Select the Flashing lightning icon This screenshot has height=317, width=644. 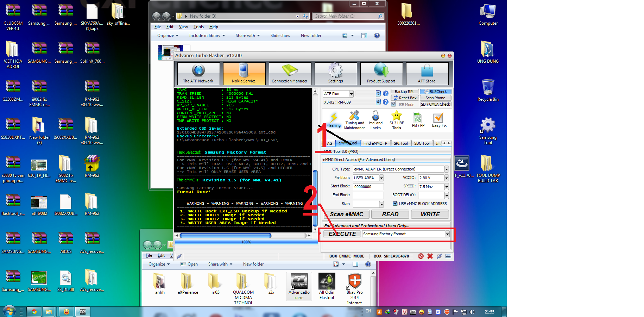coord(334,120)
